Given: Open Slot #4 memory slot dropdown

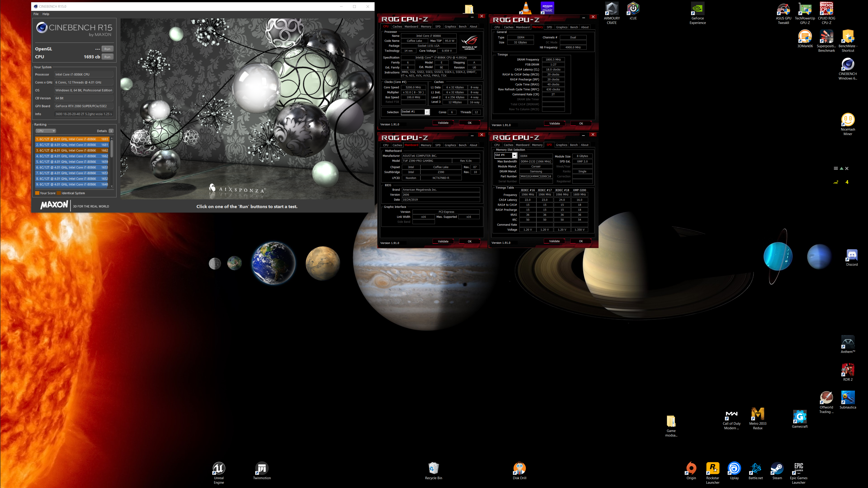Looking at the screenshot, I should coord(505,155).
